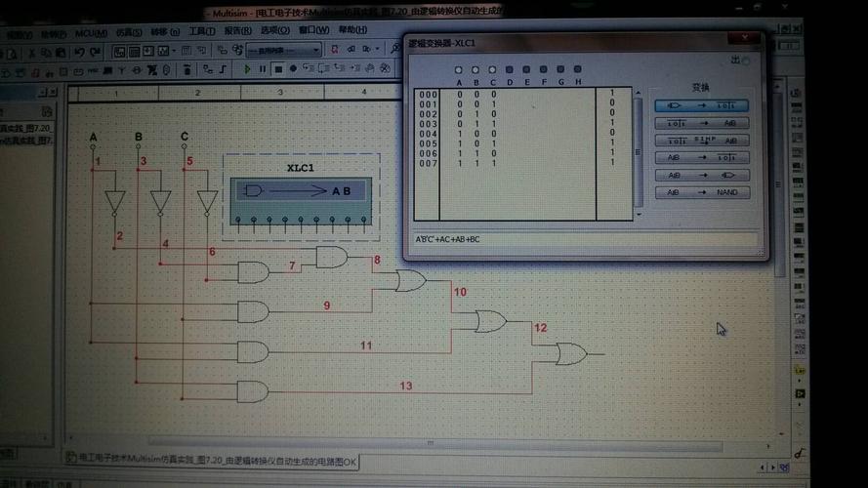Click the XLC1 logic converter instrument on canvas
Viewport: 868px width, 488px height.
(301, 200)
